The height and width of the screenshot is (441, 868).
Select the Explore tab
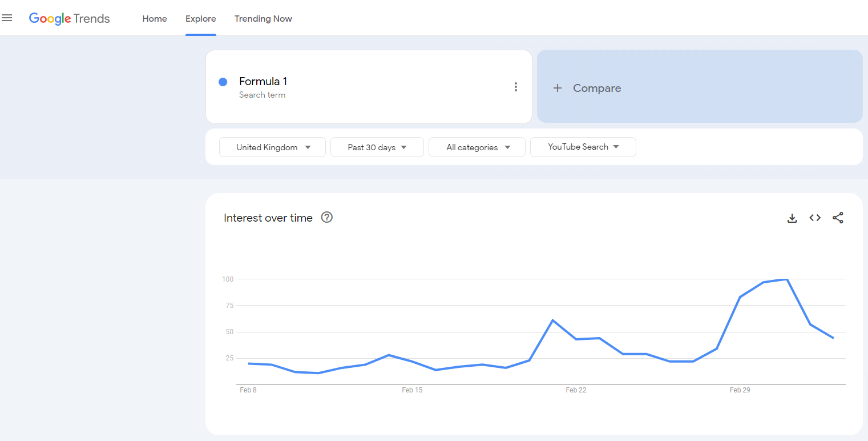pyautogui.click(x=200, y=18)
